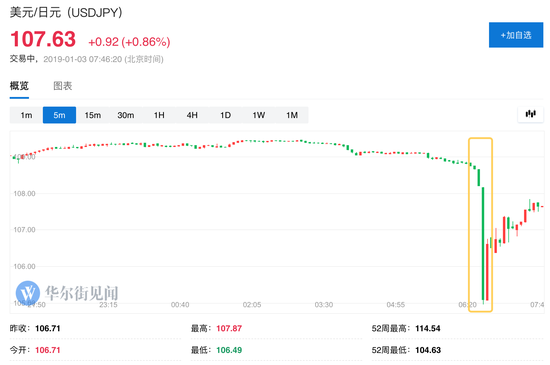Select the 1W timeframe

coord(259,115)
